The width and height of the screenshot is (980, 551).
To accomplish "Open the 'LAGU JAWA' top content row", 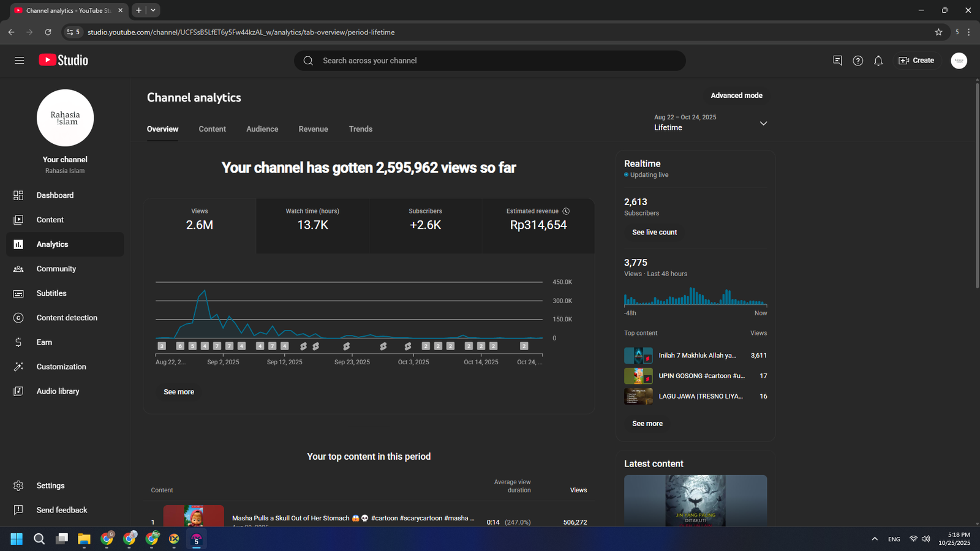I will click(x=695, y=396).
